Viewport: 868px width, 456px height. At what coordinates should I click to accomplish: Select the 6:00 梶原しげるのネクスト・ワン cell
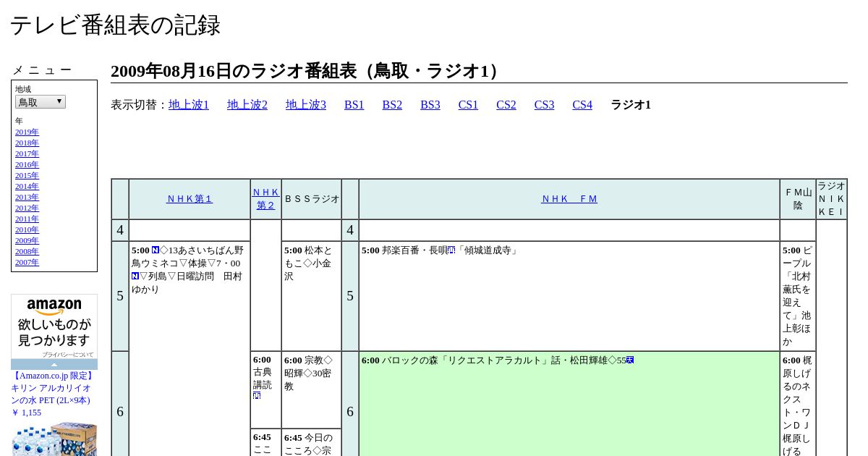tap(798, 404)
